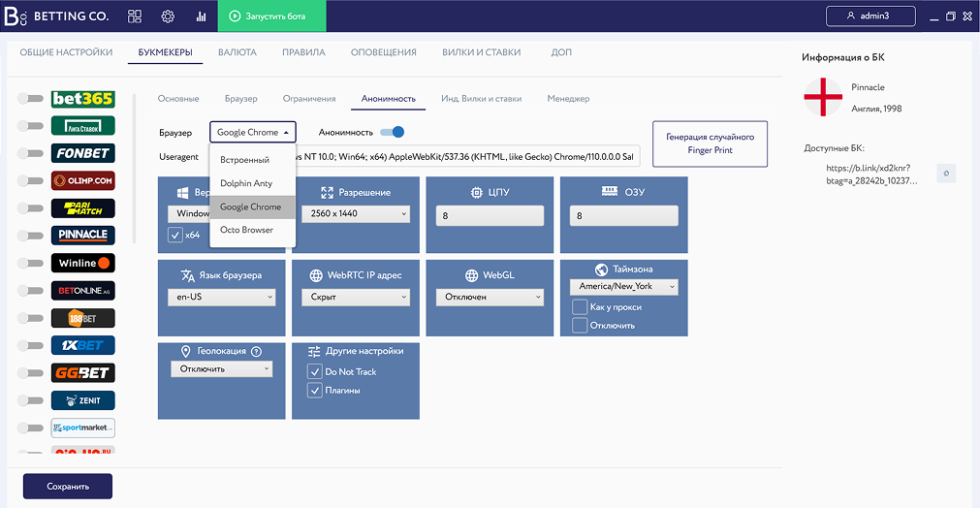Click Генерация случайного Finger Print button
This screenshot has height=508, width=980.
[710, 143]
